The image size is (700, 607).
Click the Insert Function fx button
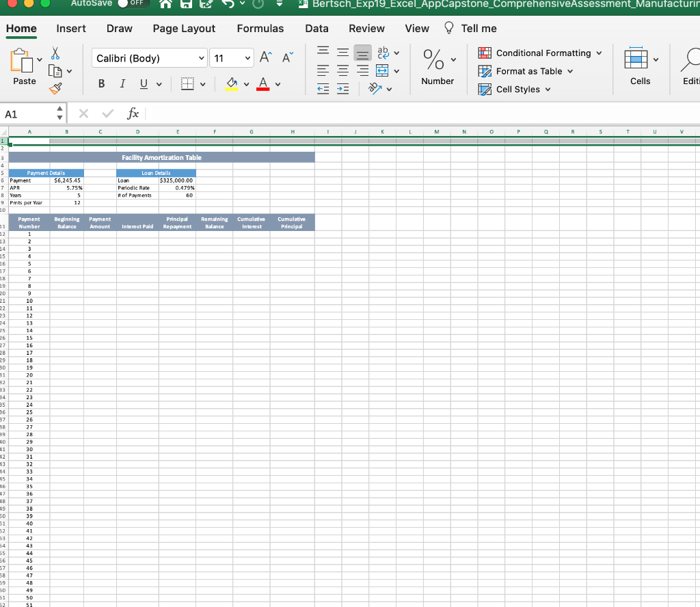point(133,113)
